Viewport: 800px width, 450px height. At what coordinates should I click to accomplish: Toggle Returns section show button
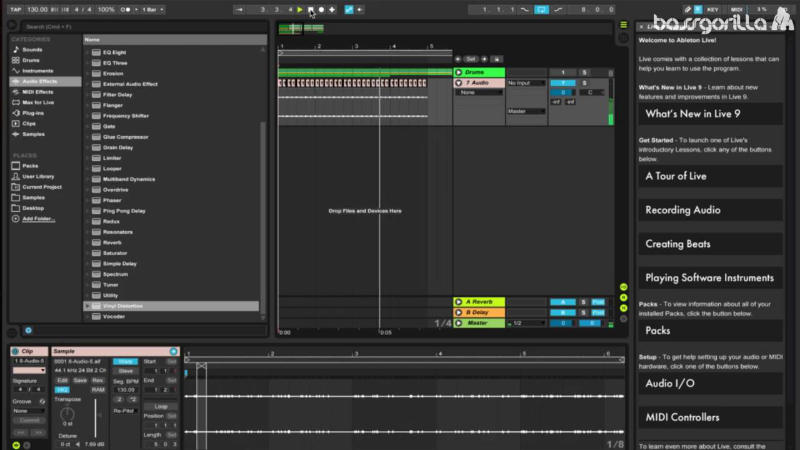(x=623, y=297)
